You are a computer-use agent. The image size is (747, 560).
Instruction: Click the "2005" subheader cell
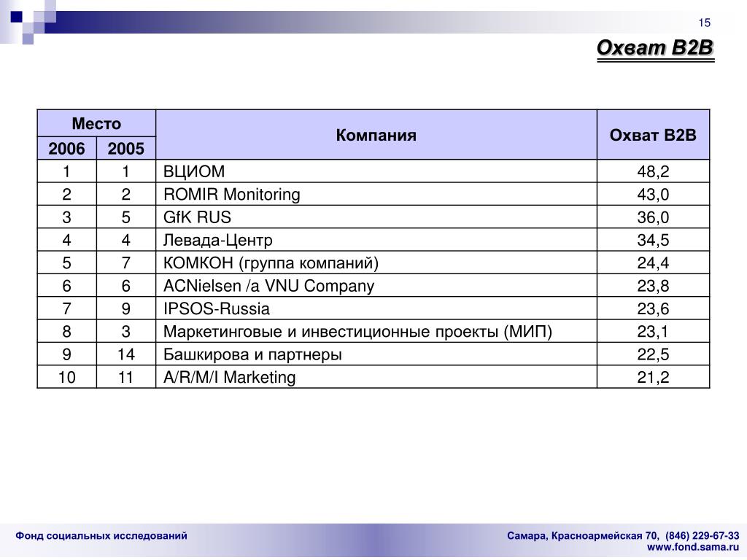125,149
